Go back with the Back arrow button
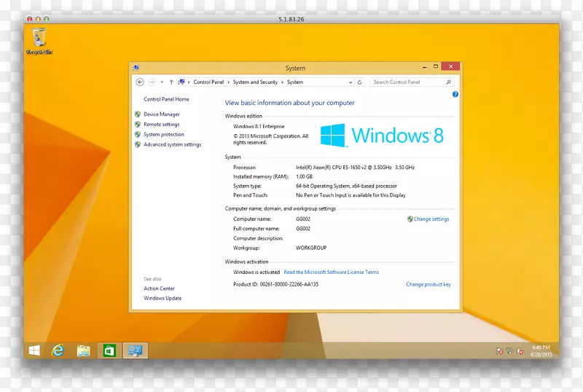 point(140,82)
